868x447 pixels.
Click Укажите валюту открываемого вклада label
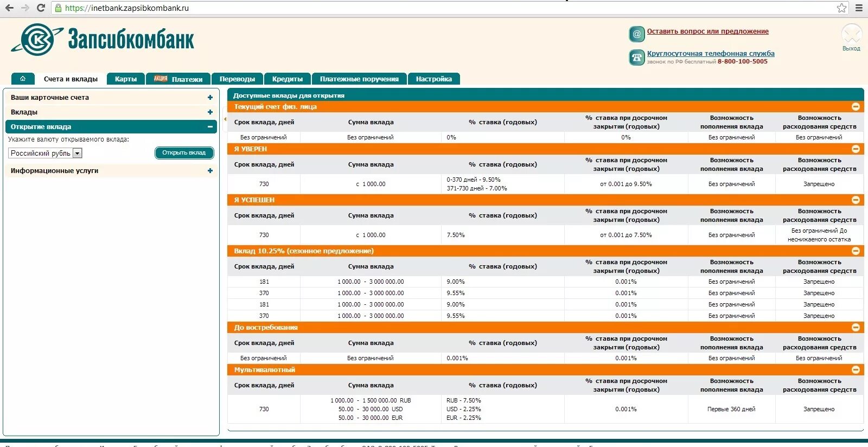pos(68,140)
